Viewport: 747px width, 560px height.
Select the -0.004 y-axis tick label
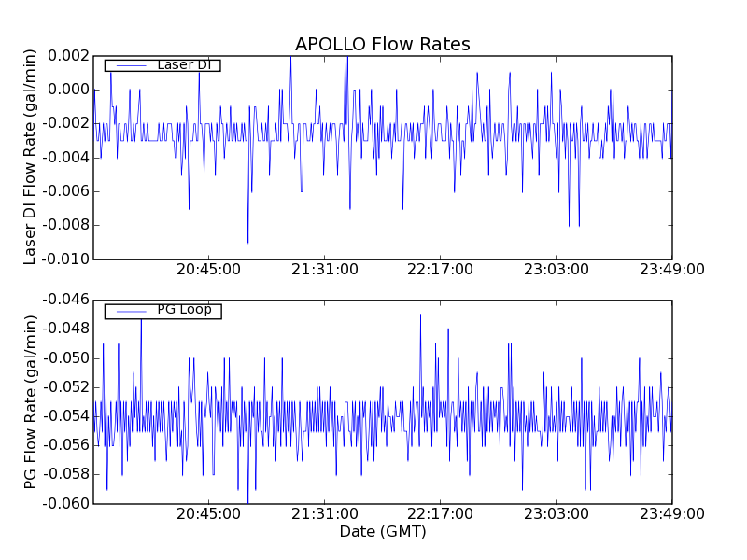65,158
